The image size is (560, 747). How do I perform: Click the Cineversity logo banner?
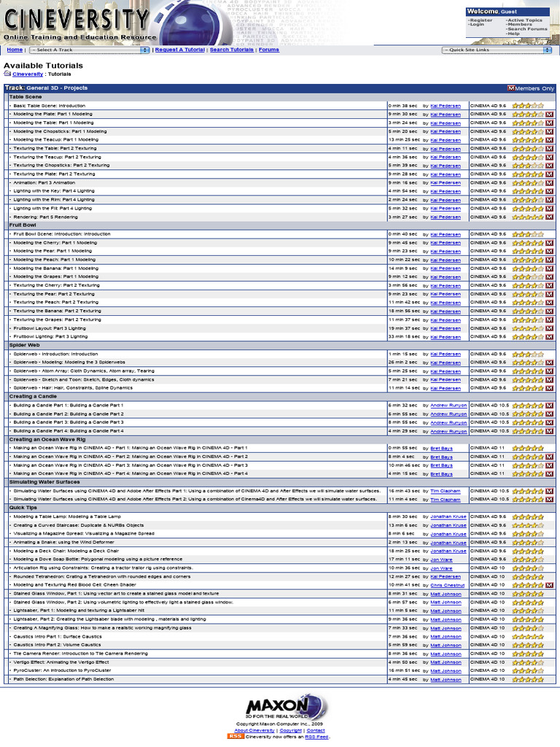tap(80, 23)
